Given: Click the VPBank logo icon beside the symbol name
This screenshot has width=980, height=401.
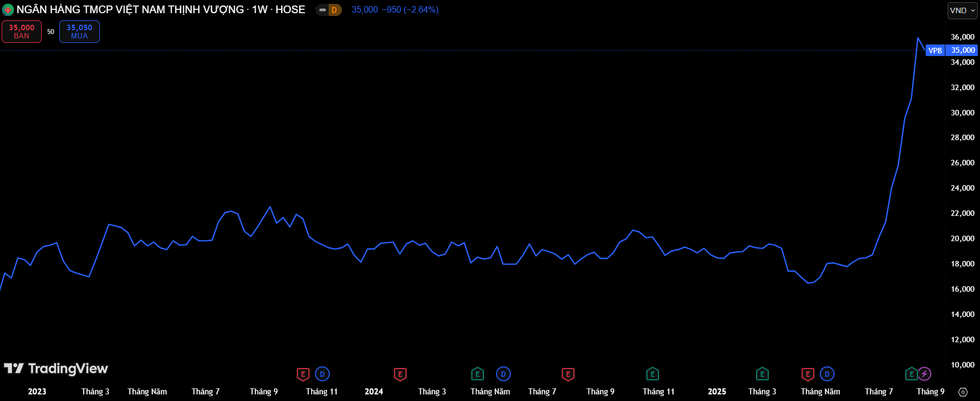Looking at the screenshot, I should click(8, 10).
